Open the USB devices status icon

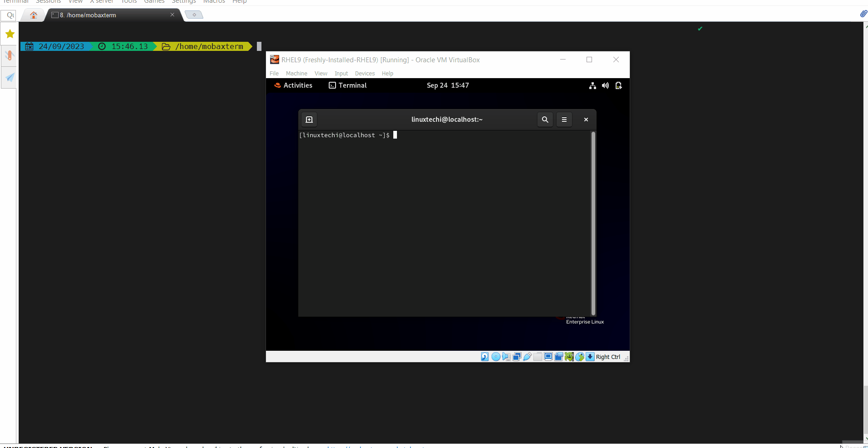pos(527,357)
